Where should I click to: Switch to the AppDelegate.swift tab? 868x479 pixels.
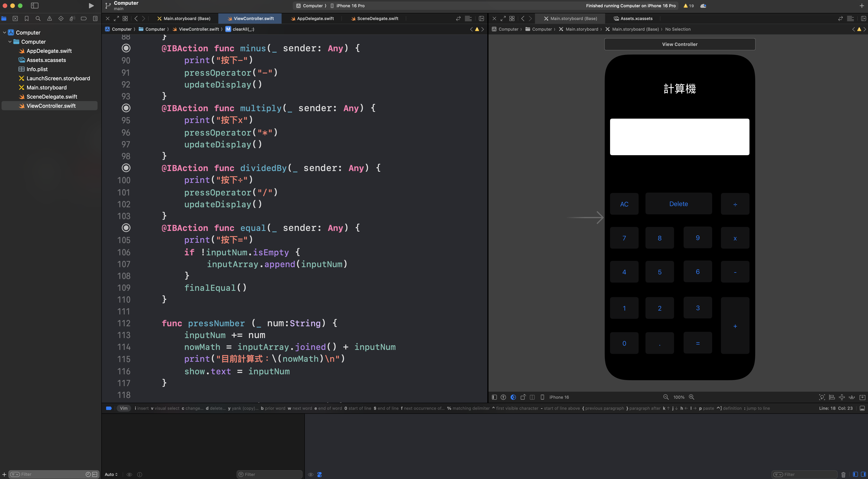click(x=312, y=18)
